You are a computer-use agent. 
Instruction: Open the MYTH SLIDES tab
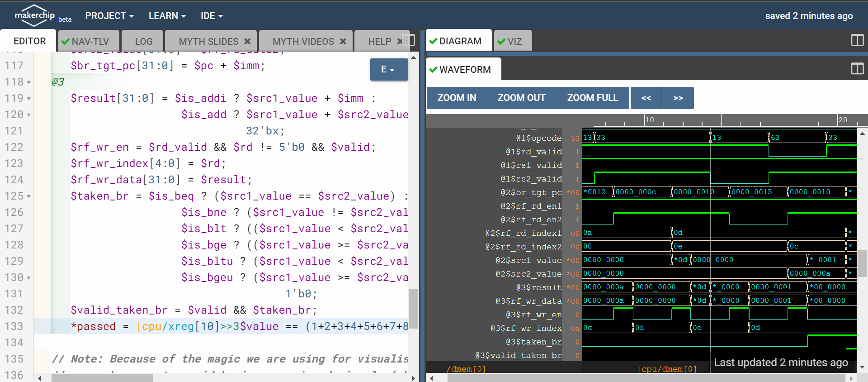click(208, 42)
